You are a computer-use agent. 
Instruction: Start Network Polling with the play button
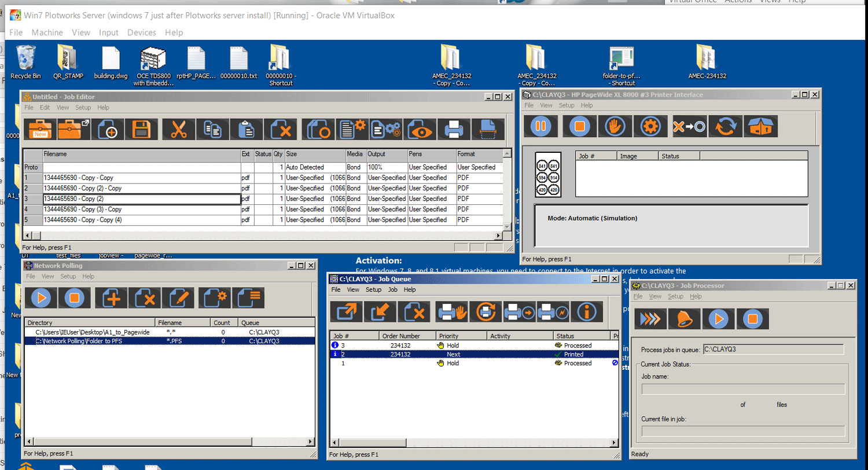point(41,298)
